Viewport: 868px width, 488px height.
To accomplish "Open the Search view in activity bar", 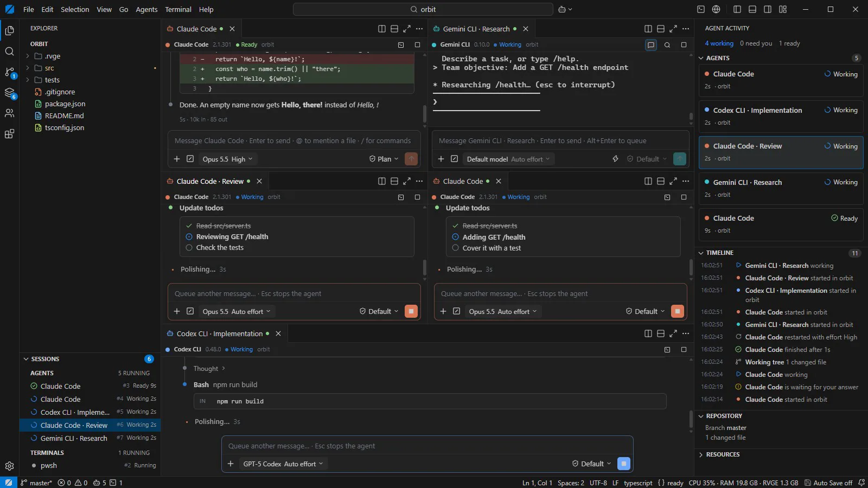I will coord(9,51).
